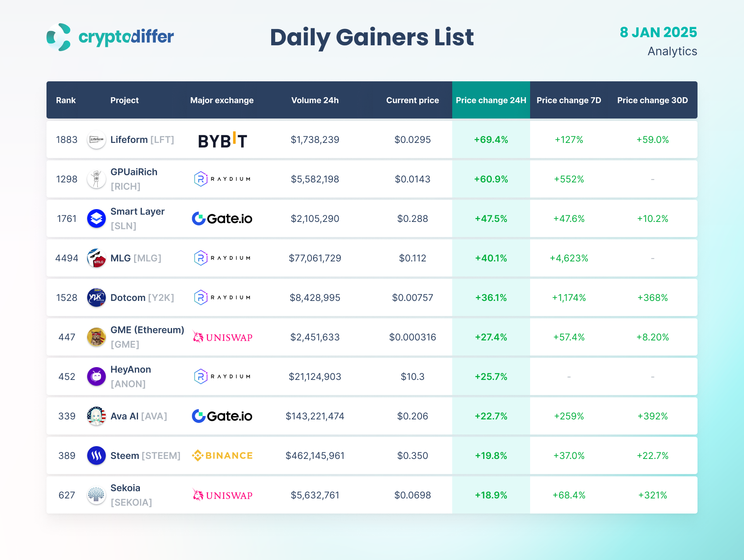Click the GME Ethereum coin icon
744x560 pixels.
coord(96,337)
